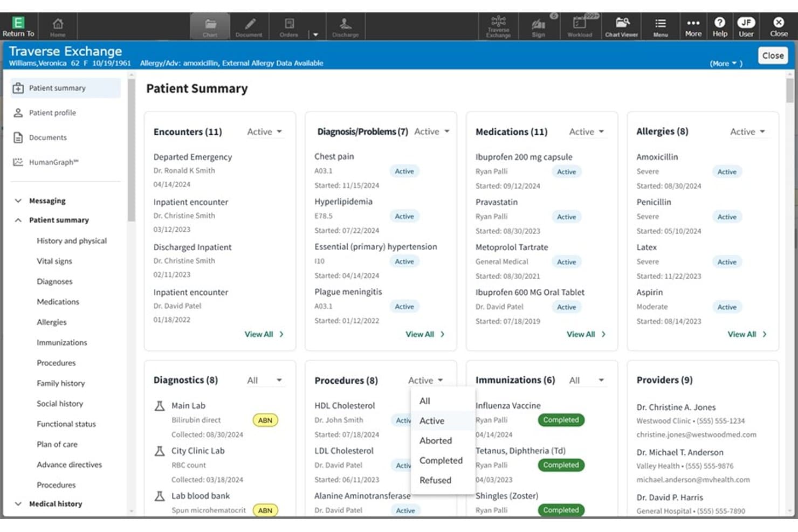Click the Main Lab flask icon
The image size is (798, 532).
pos(160,406)
